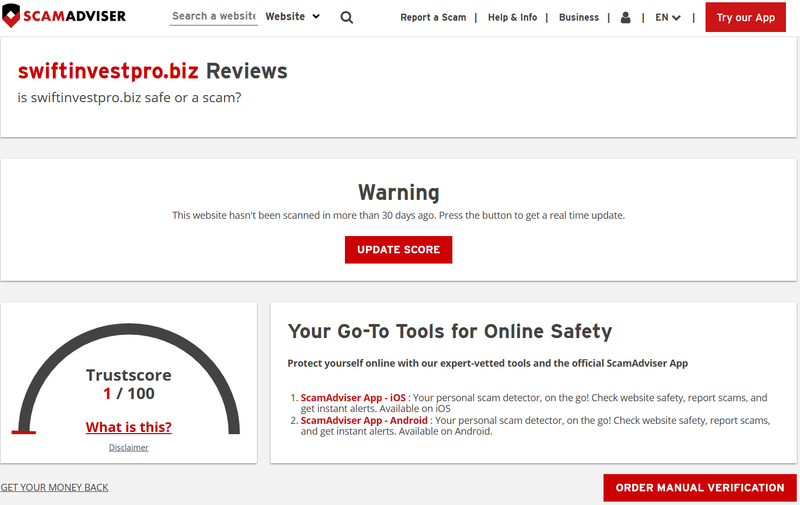The height and width of the screenshot is (505, 800).
Task: Focus the 'Search a website' field
Action: pos(213,16)
